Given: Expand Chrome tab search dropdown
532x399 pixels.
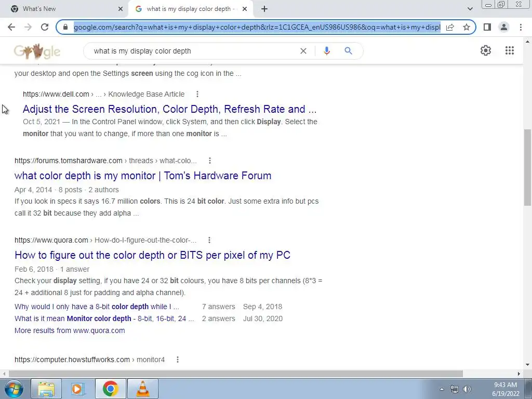Looking at the screenshot, I should pyautogui.click(x=470, y=9).
